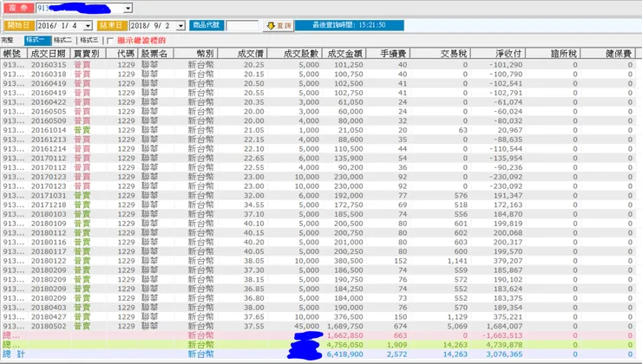Click the amount 135,900 cell
The height and width of the screenshot is (364, 642).
tap(349, 159)
